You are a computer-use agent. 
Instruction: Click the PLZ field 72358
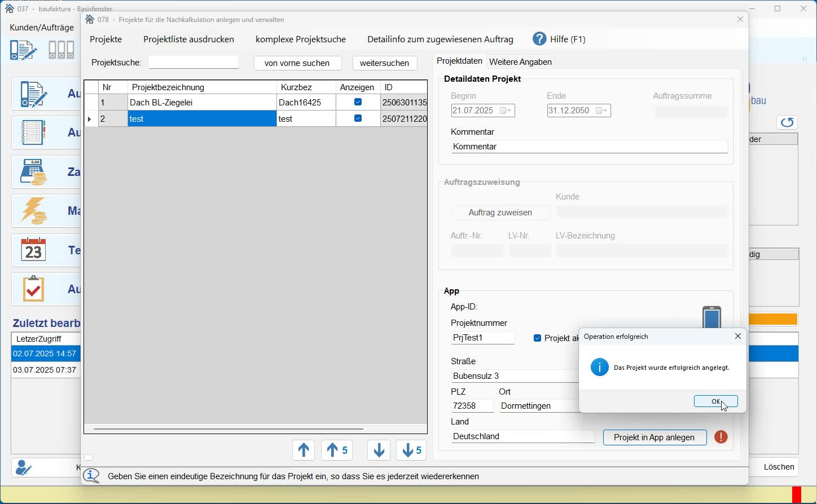click(x=472, y=406)
